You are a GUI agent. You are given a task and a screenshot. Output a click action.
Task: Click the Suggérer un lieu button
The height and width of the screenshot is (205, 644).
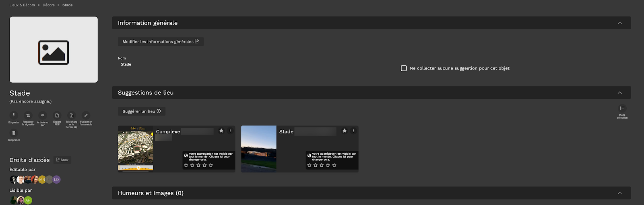[141, 111]
